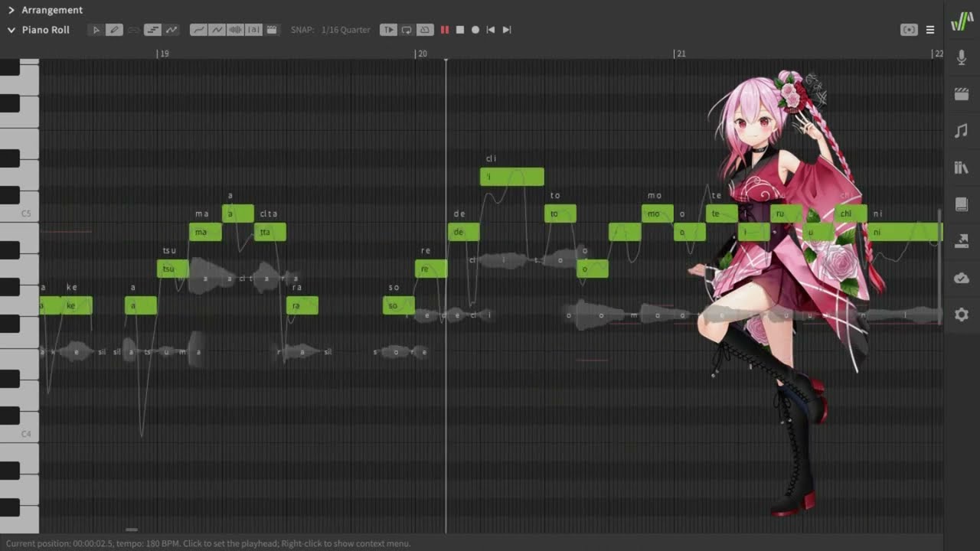This screenshot has width=980, height=551.
Task: Toggle the clapperboard display option
Action: tap(272, 30)
